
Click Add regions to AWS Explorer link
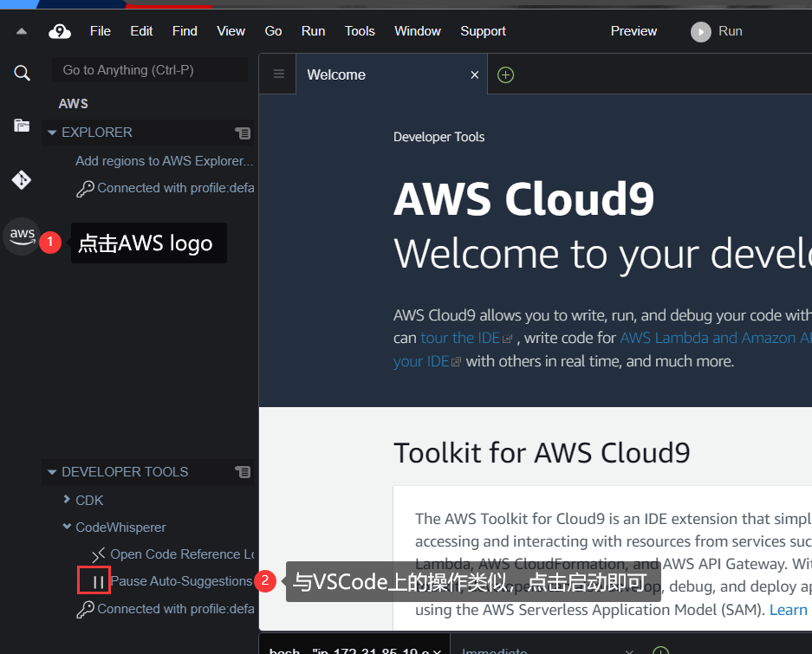164,161
